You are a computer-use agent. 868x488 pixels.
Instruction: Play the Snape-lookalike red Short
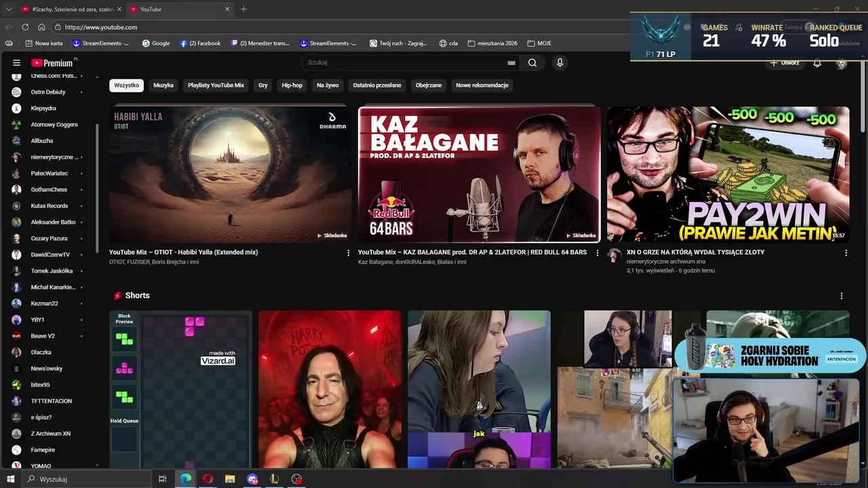(330, 390)
